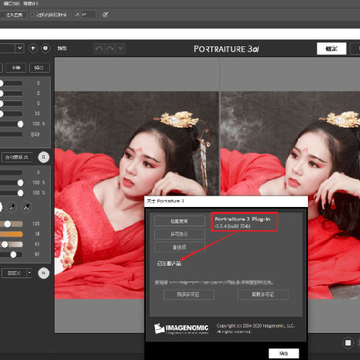Click the smoothing-section slider showing 100 %
Image resolution: width=360 pixels, height=360 pixels.
[x=11, y=124]
